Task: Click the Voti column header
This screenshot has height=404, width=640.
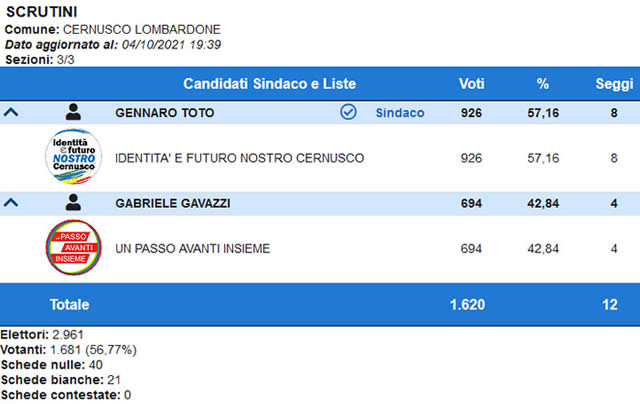Action: click(471, 84)
